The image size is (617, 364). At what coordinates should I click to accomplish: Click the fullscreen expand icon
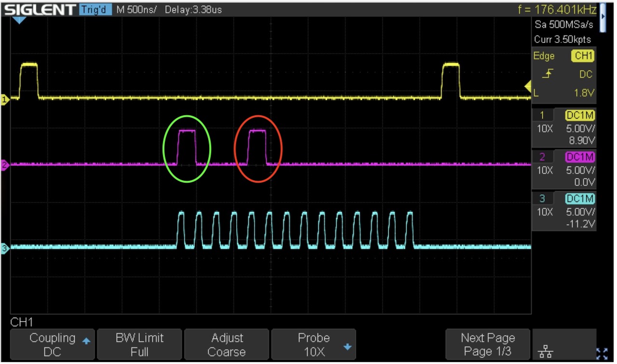pos(602,353)
